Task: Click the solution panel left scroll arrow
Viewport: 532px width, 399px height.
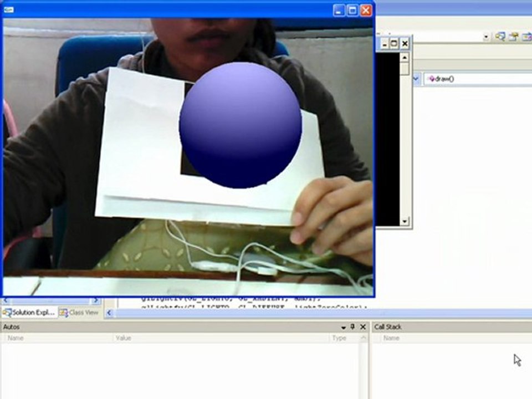Action: pos(6,300)
